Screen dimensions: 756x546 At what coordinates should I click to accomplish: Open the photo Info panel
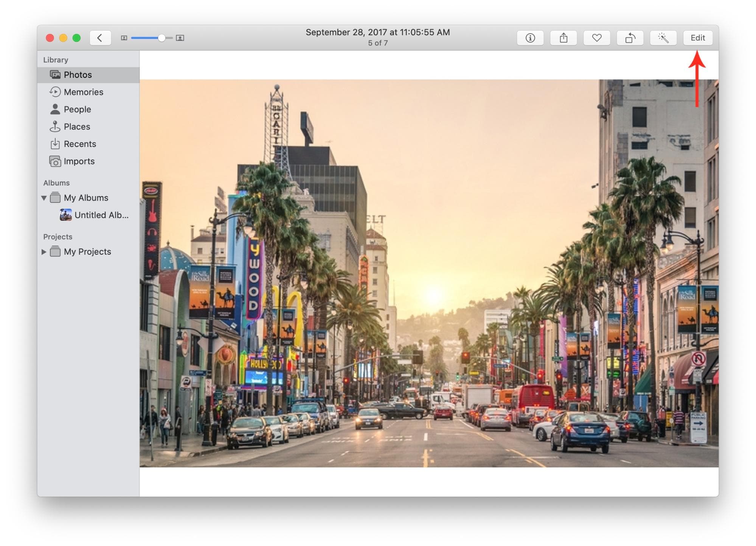530,38
